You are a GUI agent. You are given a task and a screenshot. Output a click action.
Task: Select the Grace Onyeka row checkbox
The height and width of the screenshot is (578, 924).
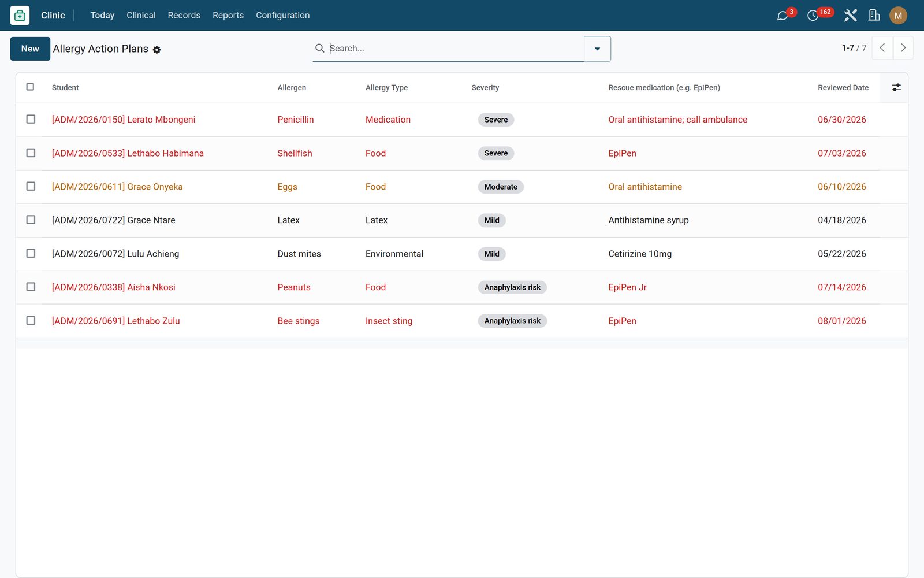coord(31,186)
